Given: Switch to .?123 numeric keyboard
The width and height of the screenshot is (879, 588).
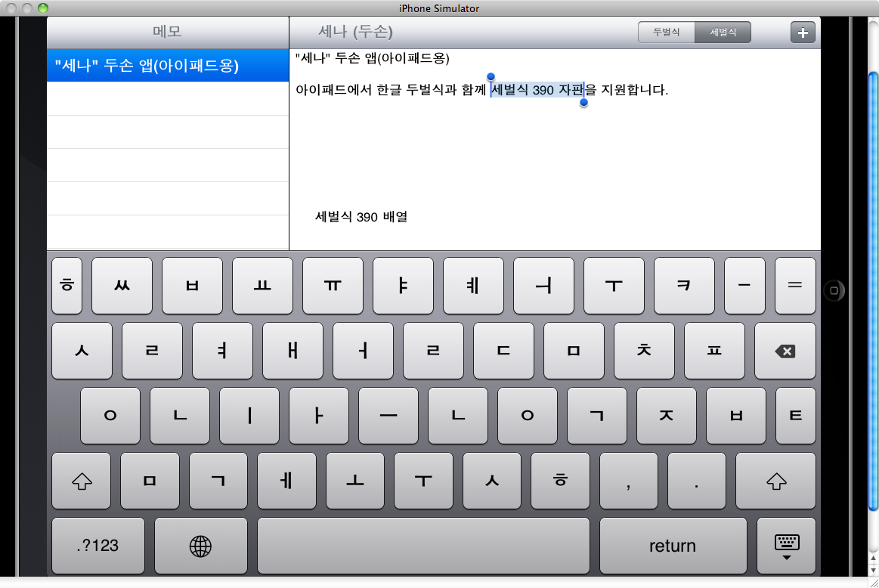Looking at the screenshot, I should 97,546.
